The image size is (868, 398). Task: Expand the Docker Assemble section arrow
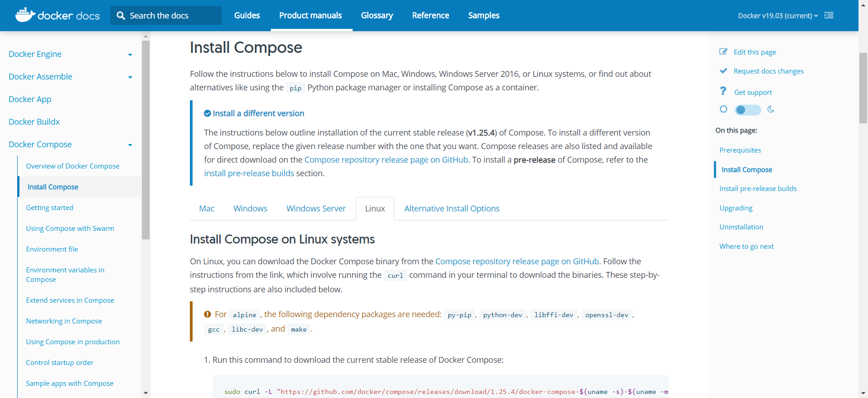click(x=130, y=77)
